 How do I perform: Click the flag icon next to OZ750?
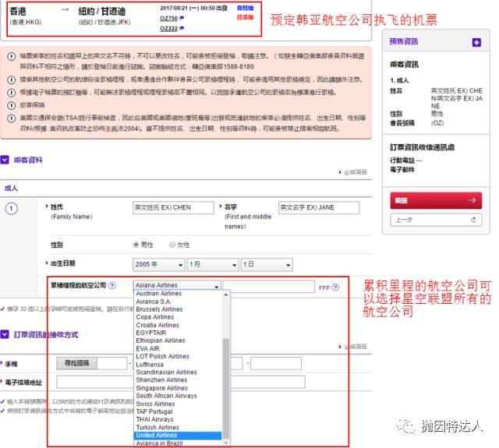[182, 18]
